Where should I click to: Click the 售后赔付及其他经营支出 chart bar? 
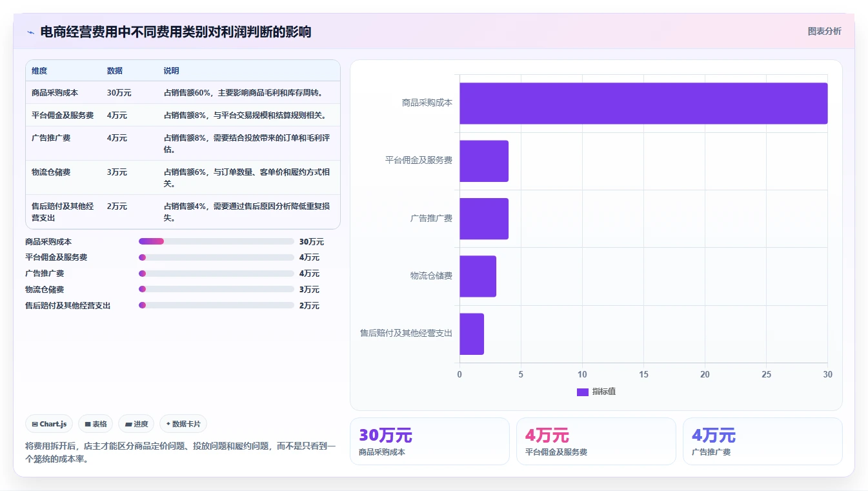point(472,334)
